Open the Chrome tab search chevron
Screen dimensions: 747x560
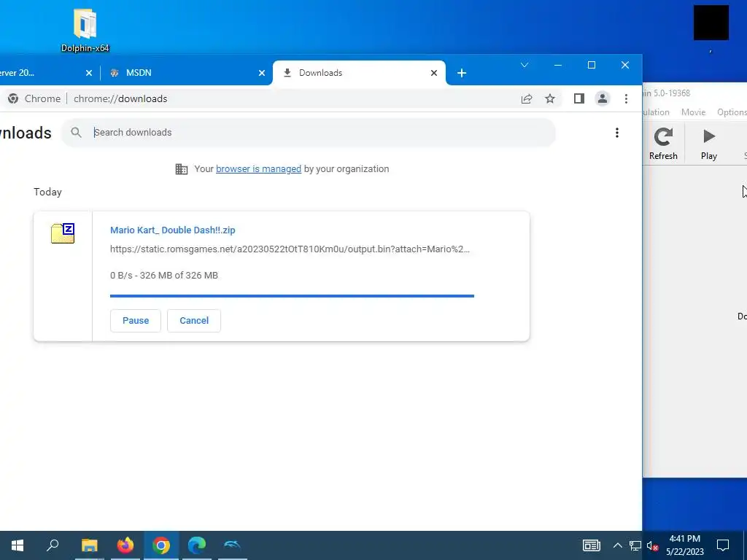pyautogui.click(x=525, y=65)
